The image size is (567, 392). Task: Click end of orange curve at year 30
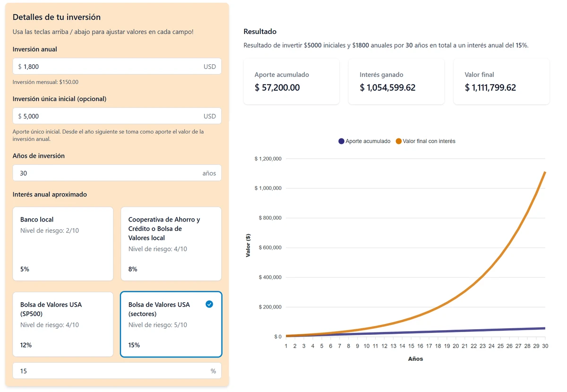[x=545, y=172]
